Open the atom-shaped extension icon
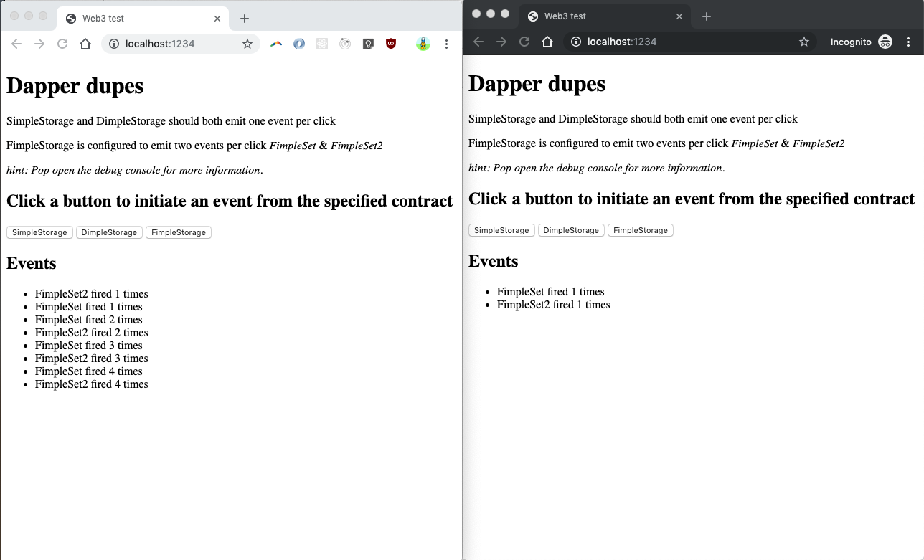 (322, 44)
